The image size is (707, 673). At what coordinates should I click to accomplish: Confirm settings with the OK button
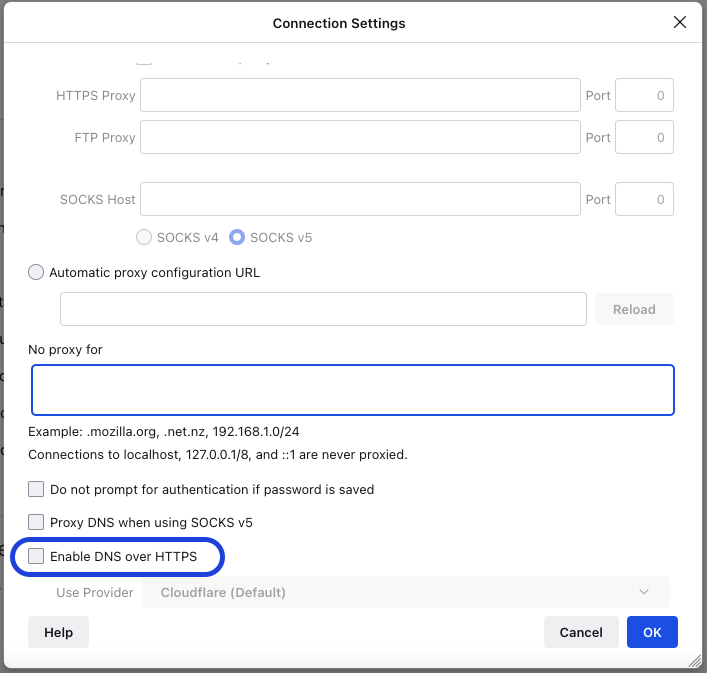(652, 632)
